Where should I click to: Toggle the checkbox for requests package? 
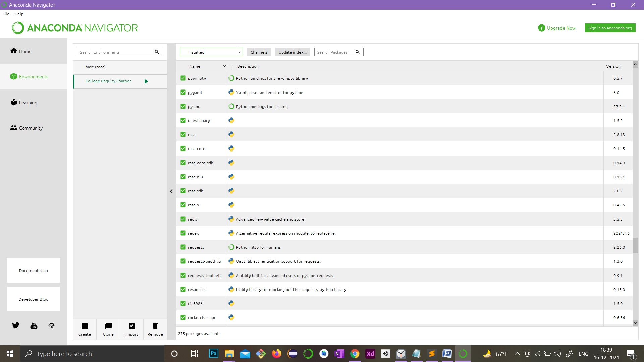183,247
